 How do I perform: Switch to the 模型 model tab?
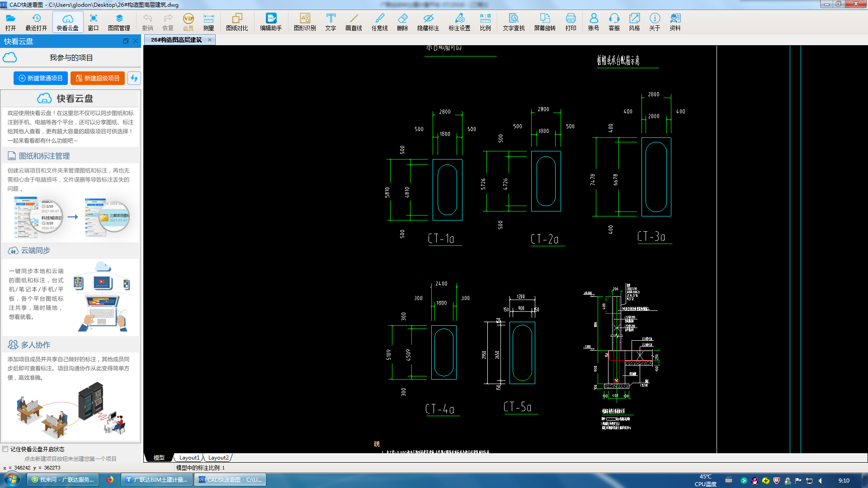(x=159, y=458)
